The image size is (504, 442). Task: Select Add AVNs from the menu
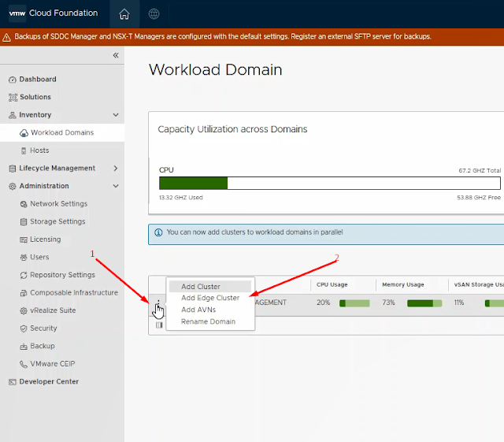(x=198, y=310)
